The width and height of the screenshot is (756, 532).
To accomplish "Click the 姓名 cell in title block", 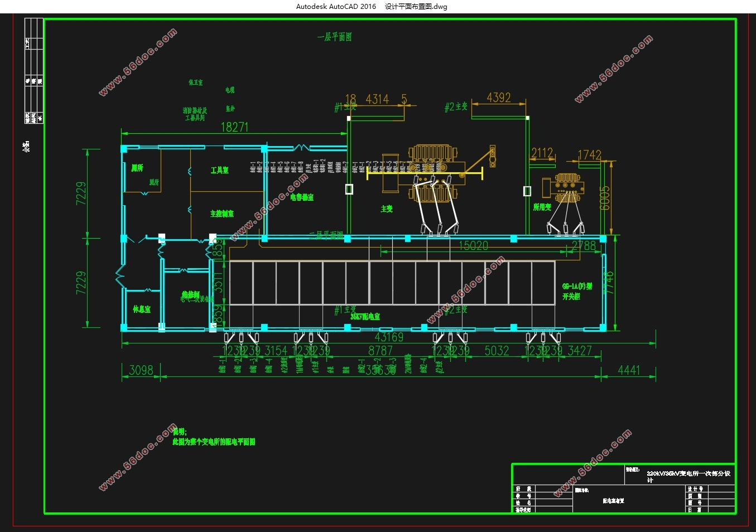I will (523, 502).
